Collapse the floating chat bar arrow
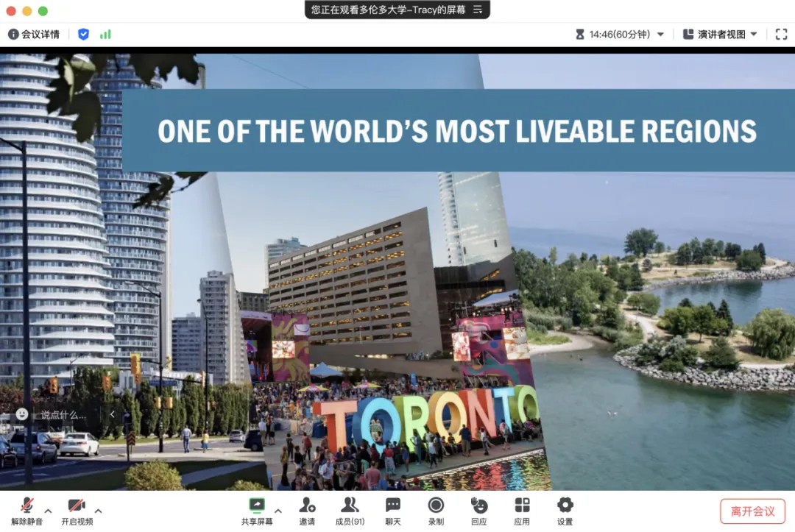 (113, 414)
